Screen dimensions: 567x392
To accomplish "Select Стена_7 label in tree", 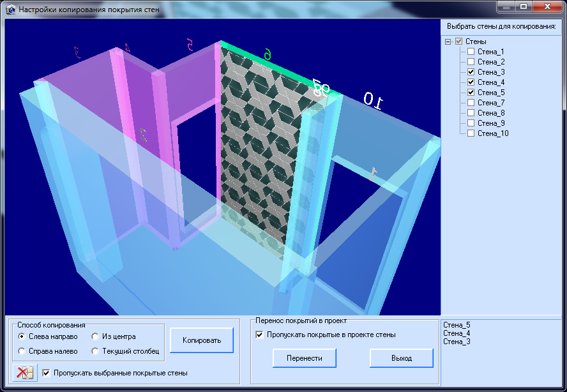I will (491, 103).
